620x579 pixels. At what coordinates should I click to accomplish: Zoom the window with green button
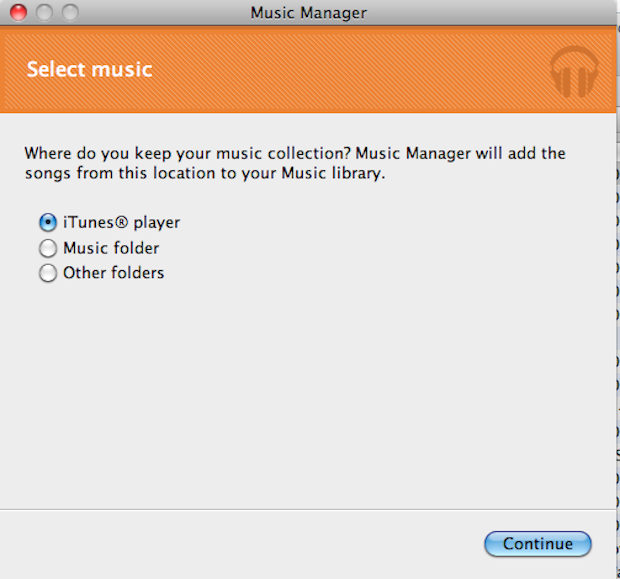click(69, 14)
